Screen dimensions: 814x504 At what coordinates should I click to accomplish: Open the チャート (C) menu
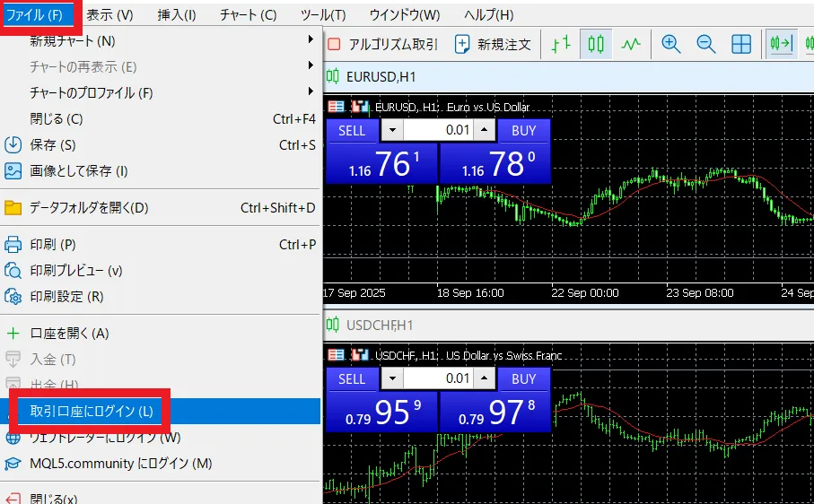(x=249, y=14)
